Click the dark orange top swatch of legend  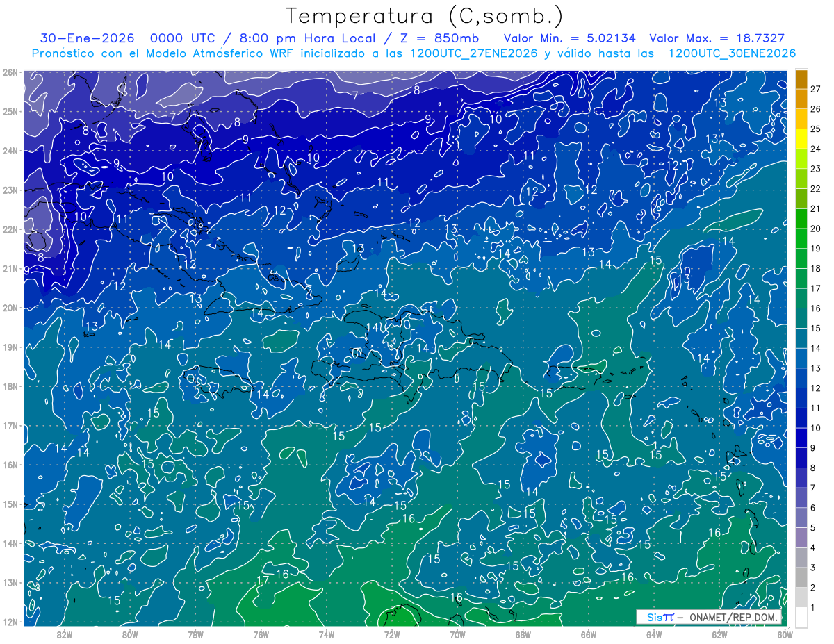801,79
